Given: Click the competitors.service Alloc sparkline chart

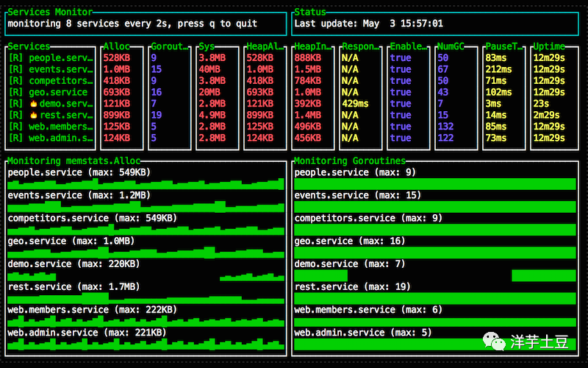Looking at the screenshot, I should point(146,230).
